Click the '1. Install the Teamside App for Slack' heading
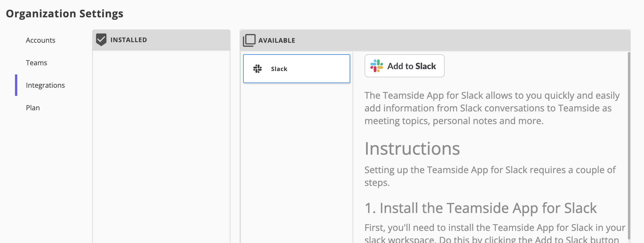 481,208
